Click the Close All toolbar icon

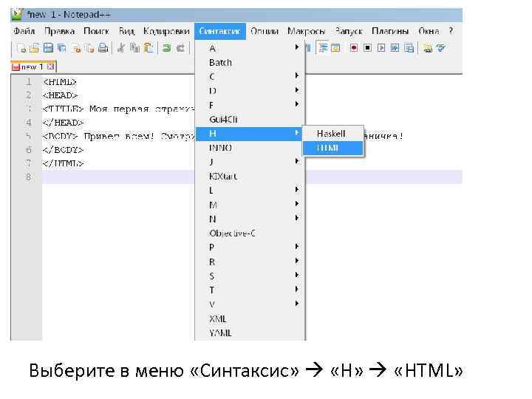pyautogui.click(x=89, y=48)
